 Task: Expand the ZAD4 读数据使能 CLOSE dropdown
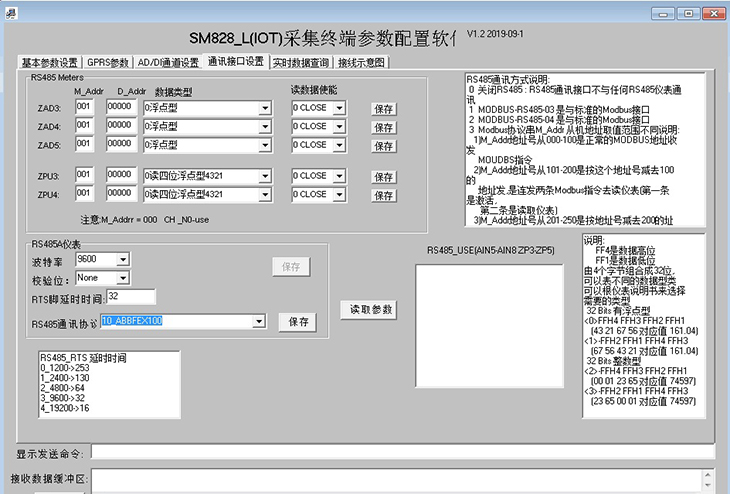[x=339, y=127]
